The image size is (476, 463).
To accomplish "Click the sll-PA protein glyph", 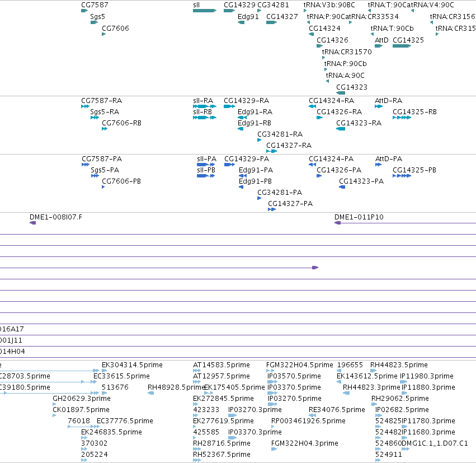I will 206,165.
